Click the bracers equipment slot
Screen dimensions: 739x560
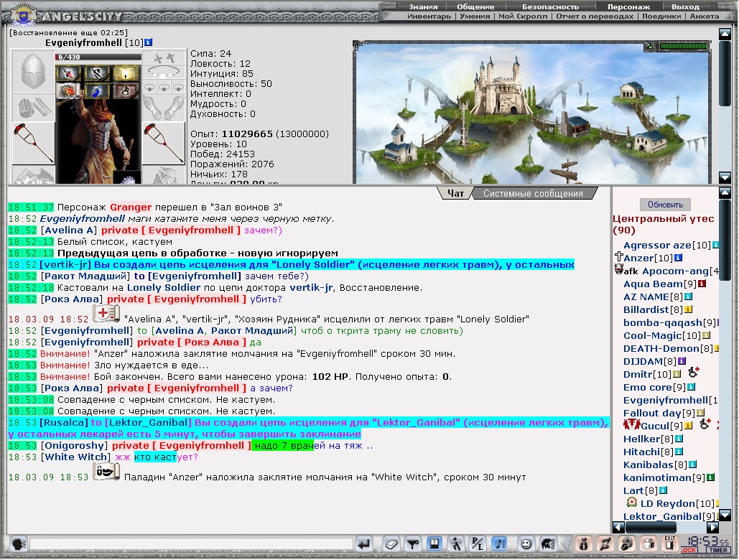(33, 108)
